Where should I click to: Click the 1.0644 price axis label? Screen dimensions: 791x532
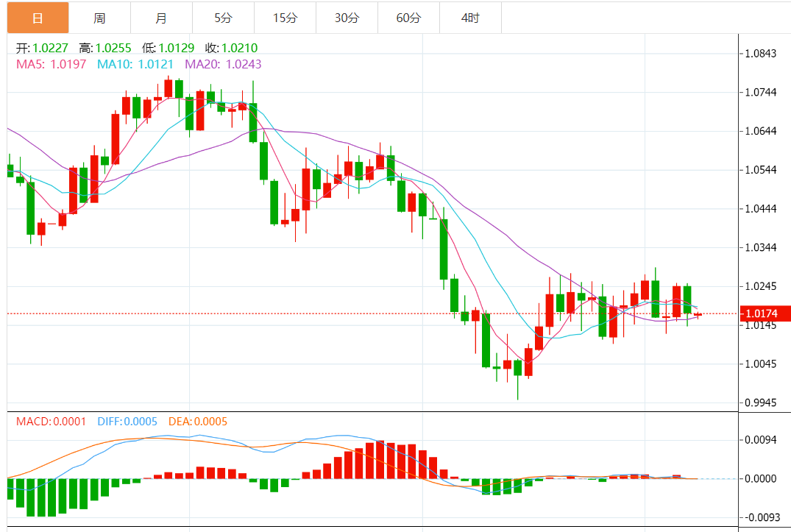click(761, 131)
